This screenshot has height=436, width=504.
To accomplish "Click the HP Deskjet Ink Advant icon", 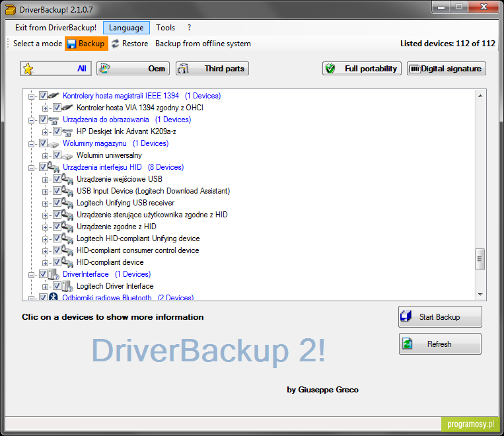I will pos(67,132).
